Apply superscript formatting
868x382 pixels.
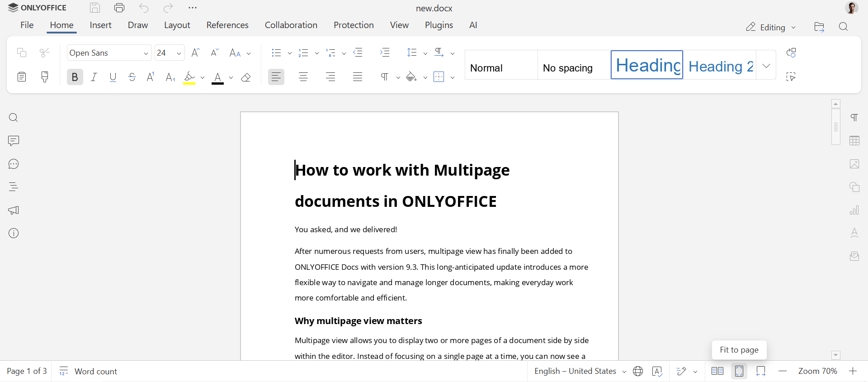point(151,77)
